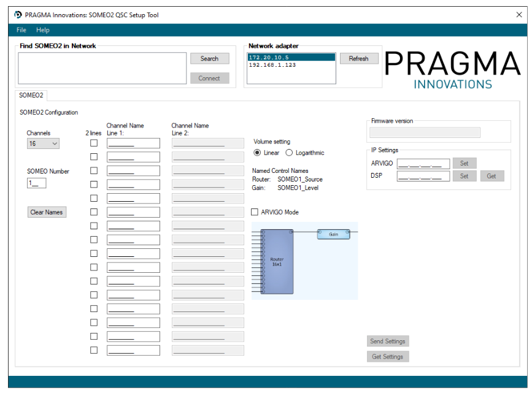
Task: Click the PRAGMA app icon in the title bar
Action: (18, 15)
